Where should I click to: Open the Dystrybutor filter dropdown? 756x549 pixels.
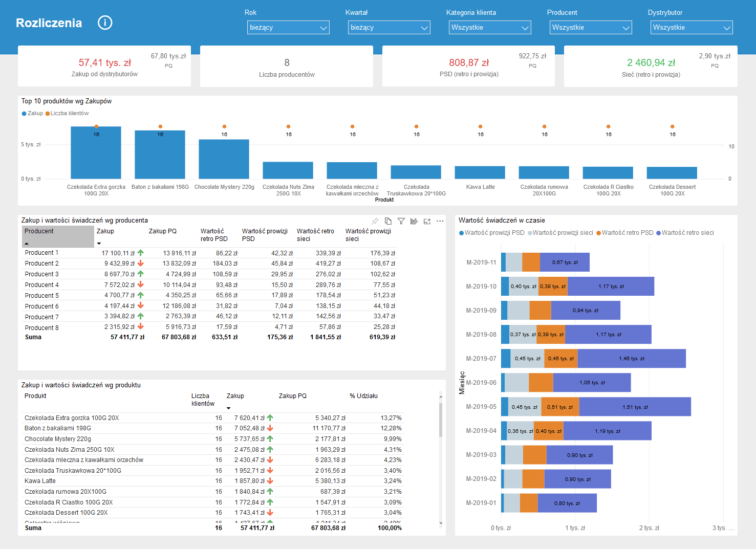(692, 28)
